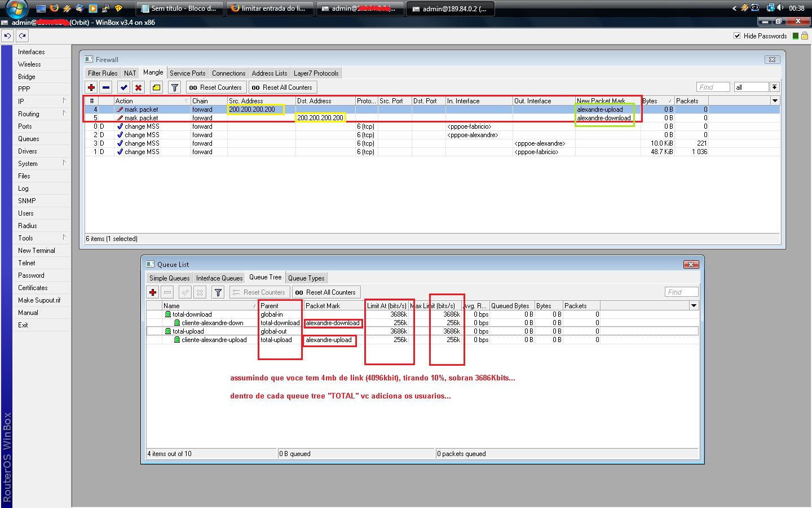812x508 pixels.
Task: Open the Log entry in sidebar
Action: point(23,189)
